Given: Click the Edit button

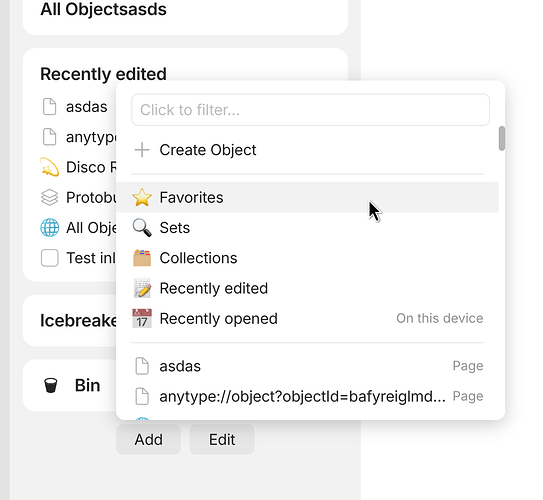Looking at the screenshot, I should pyautogui.click(x=222, y=439).
